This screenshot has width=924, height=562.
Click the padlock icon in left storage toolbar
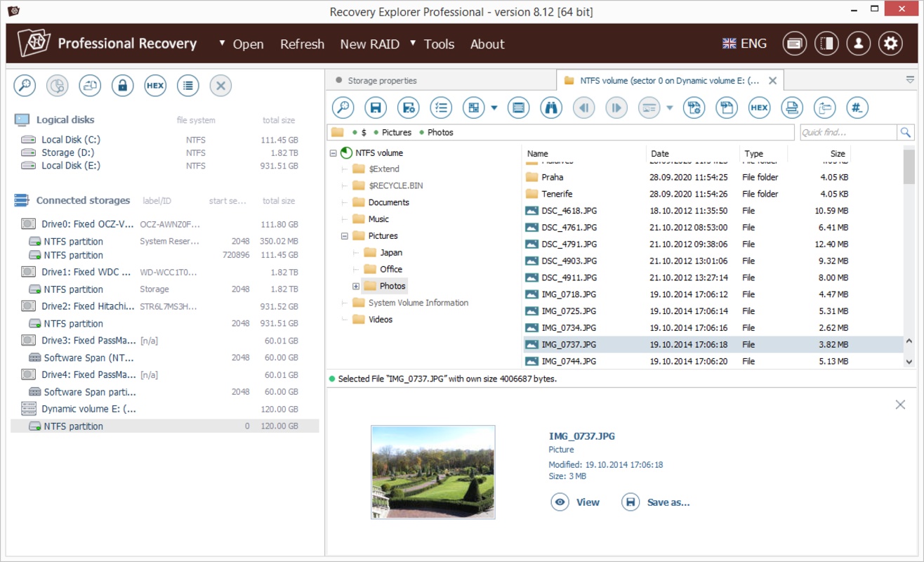pos(123,86)
